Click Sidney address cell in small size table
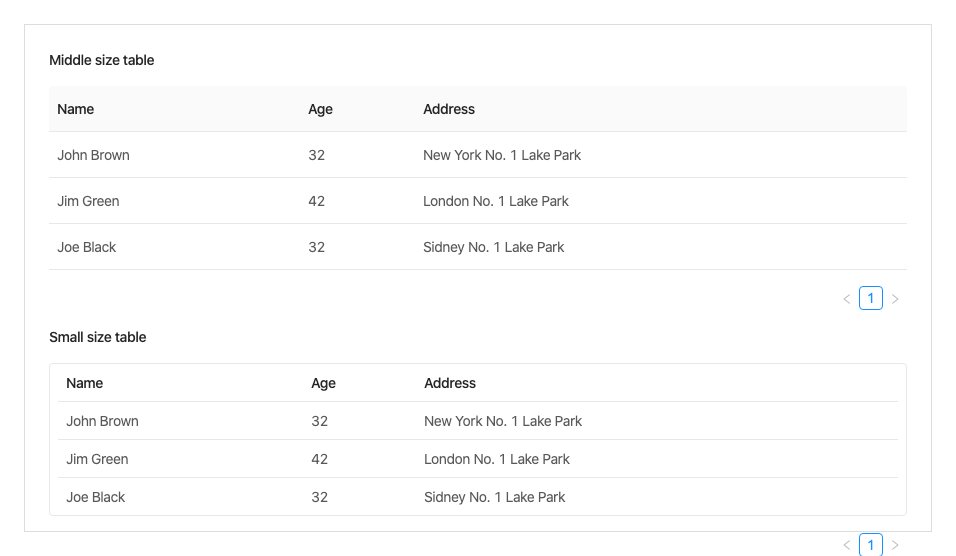The height and width of the screenshot is (556, 956). point(495,497)
